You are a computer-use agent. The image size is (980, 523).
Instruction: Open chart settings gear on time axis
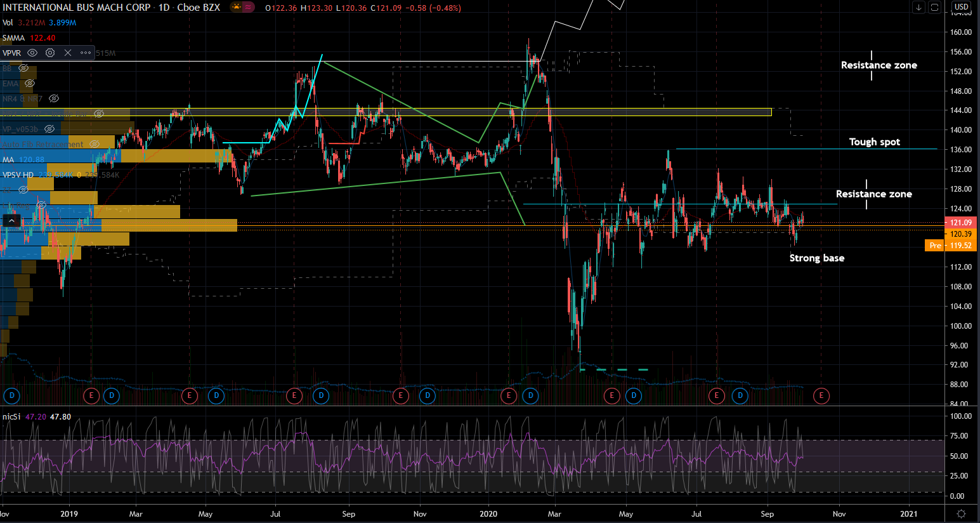tap(962, 513)
